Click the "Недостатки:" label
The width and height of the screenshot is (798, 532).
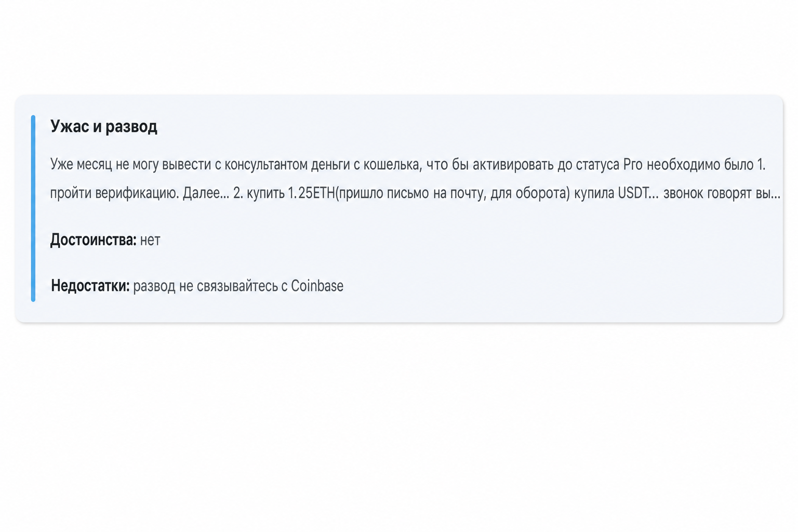click(x=90, y=286)
